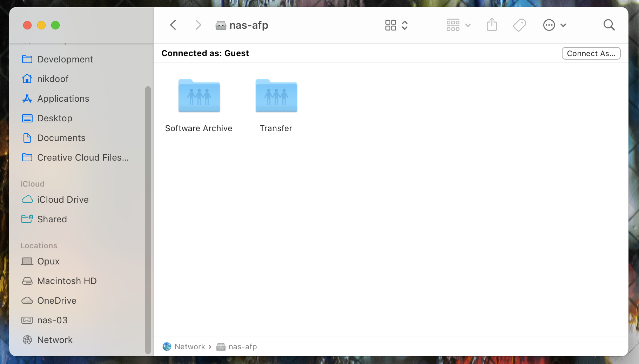The image size is (639, 364).
Task: Click the green zoom window button
Action: point(55,25)
